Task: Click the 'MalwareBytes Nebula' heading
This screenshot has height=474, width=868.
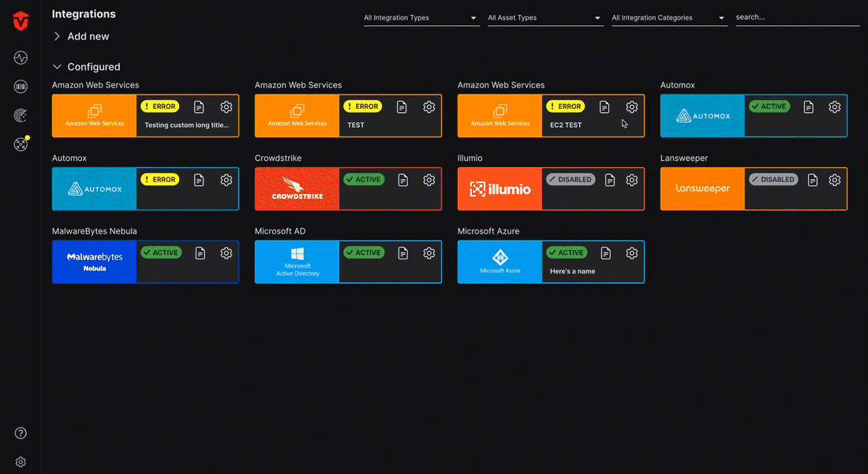Action: 95,231
